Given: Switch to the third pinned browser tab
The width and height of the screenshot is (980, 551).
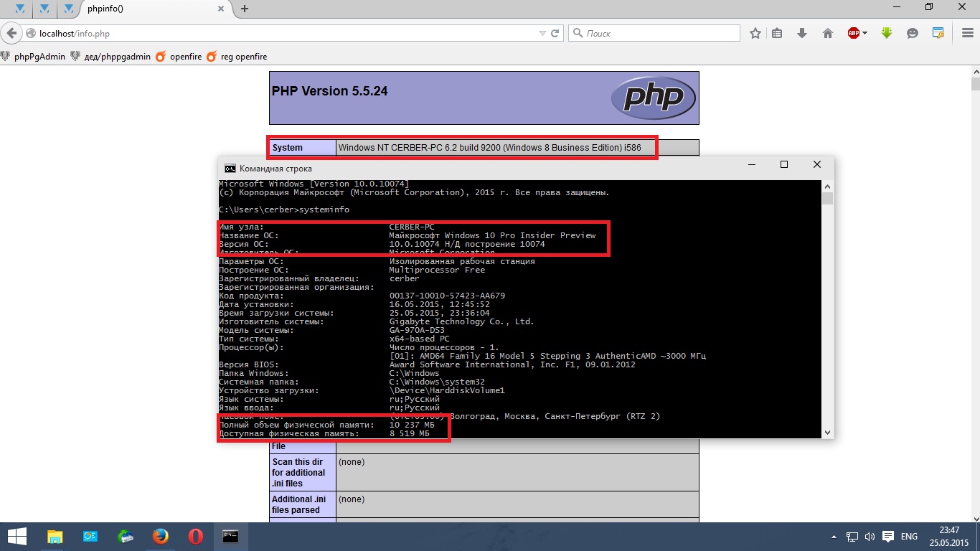Looking at the screenshot, I should [x=69, y=9].
